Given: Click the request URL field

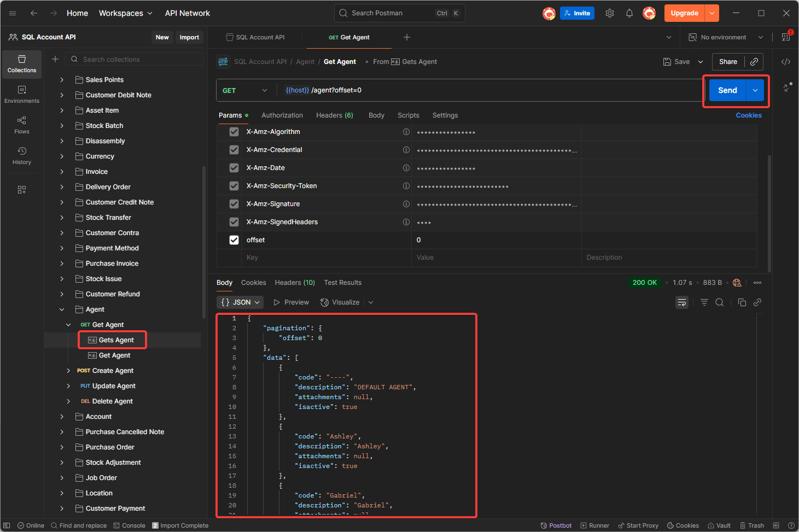Looking at the screenshot, I should [x=489, y=90].
